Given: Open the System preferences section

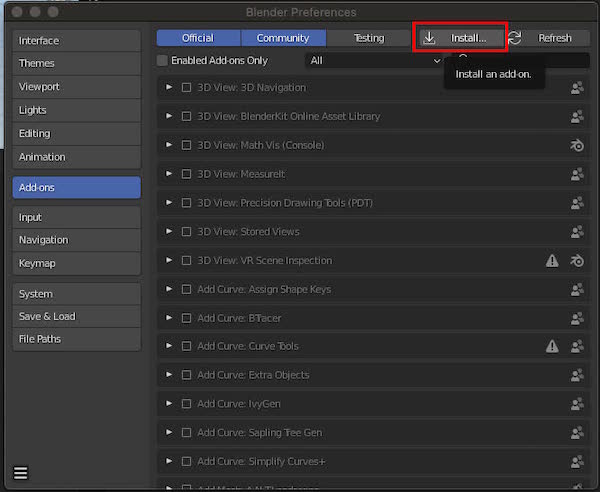Looking at the screenshot, I should 77,294.
